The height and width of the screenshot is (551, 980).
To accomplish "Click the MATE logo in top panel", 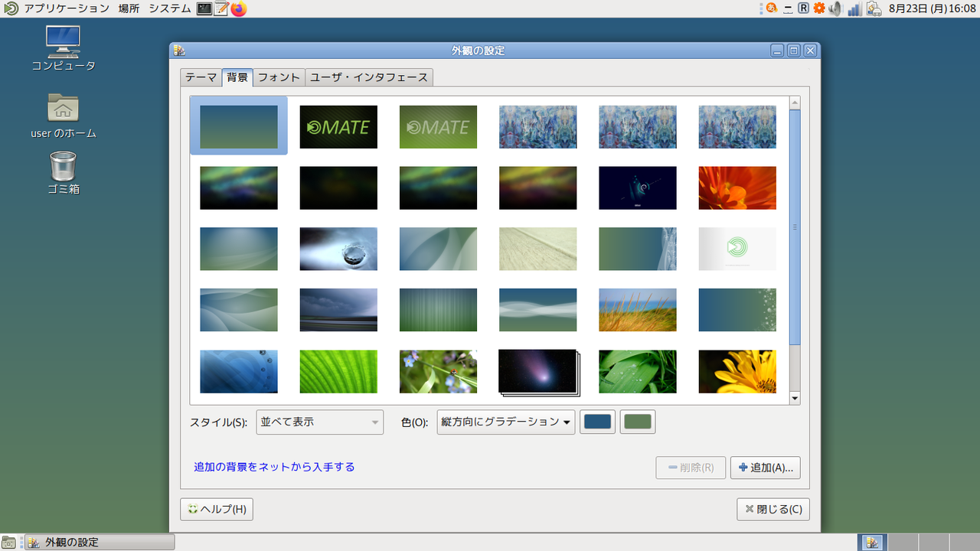I will coord(10,8).
